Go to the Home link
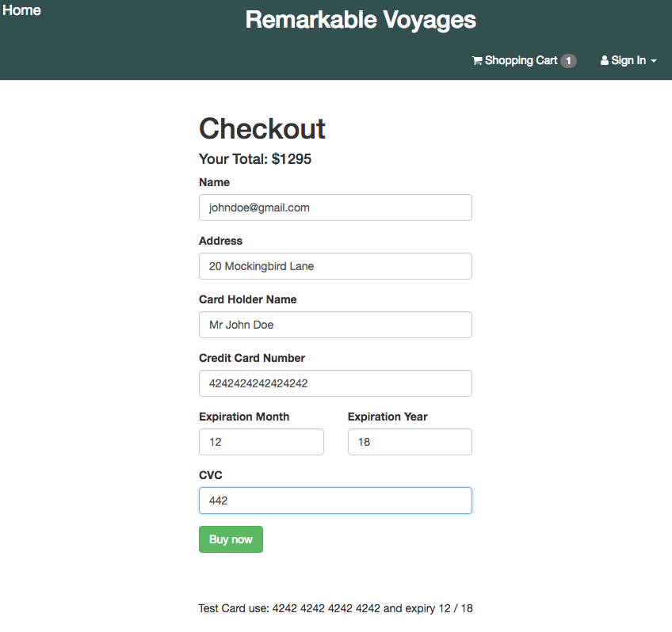The width and height of the screenshot is (672, 632). [x=21, y=10]
